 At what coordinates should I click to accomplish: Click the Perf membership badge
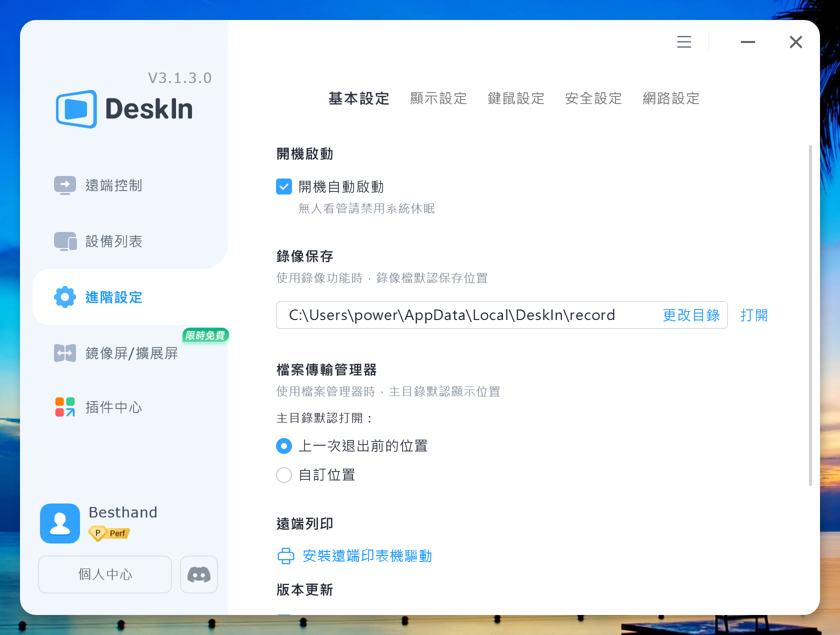(x=108, y=534)
